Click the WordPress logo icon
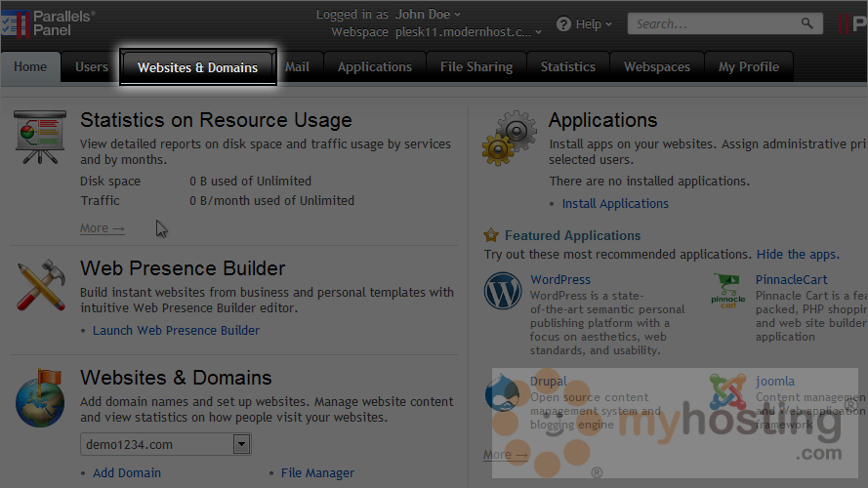 click(503, 291)
